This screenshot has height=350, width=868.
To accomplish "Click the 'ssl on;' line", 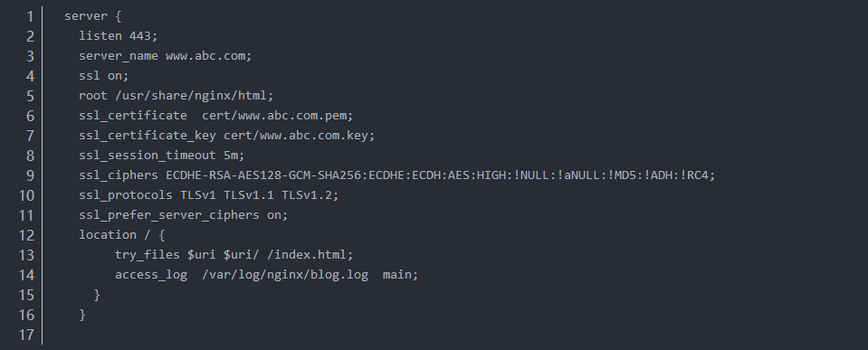I will 104,76.
